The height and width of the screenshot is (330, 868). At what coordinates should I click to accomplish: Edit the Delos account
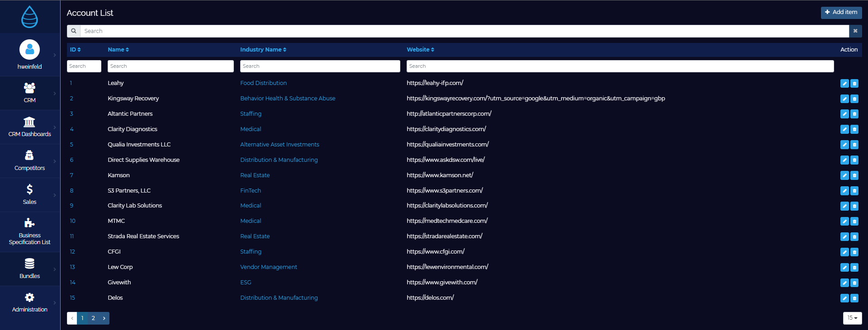(x=844, y=298)
